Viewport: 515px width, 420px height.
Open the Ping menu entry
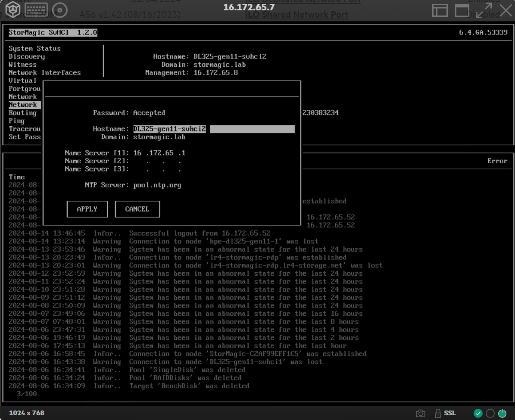[x=16, y=121]
